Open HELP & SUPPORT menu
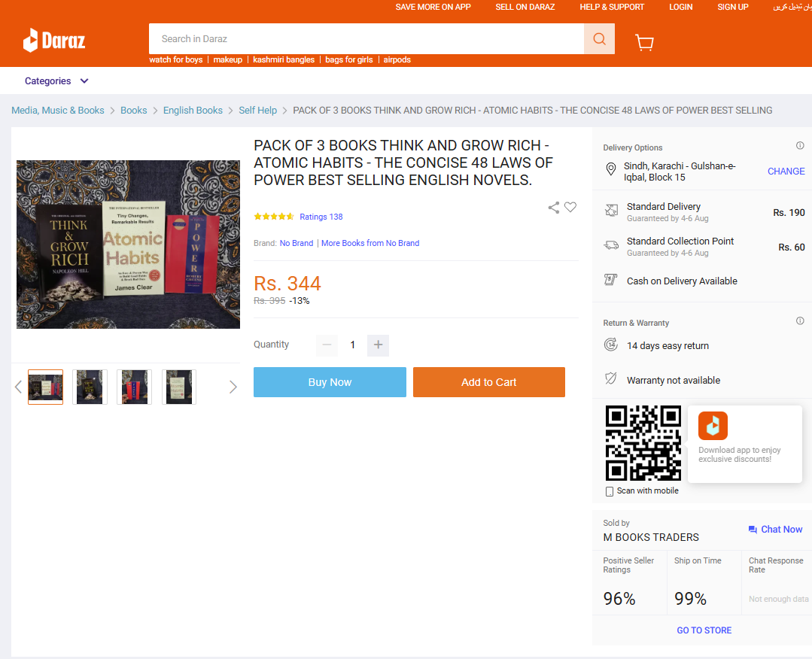The height and width of the screenshot is (659, 812). click(612, 7)
